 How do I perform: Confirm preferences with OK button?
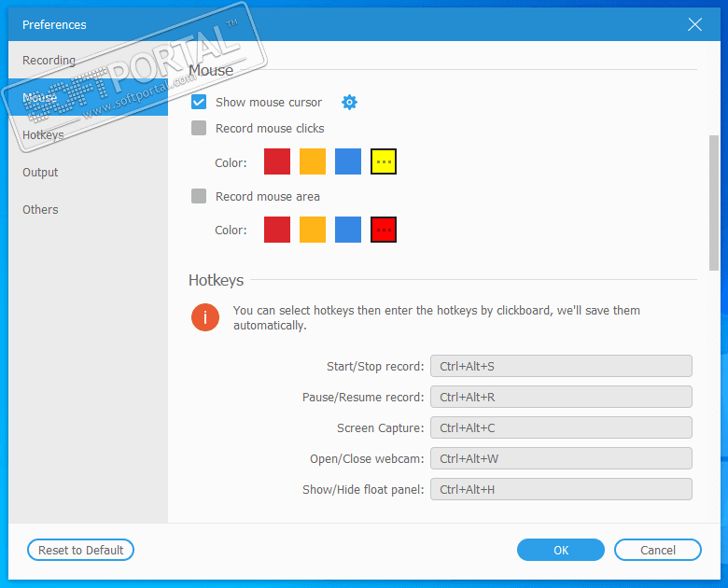tap(561, 550)
